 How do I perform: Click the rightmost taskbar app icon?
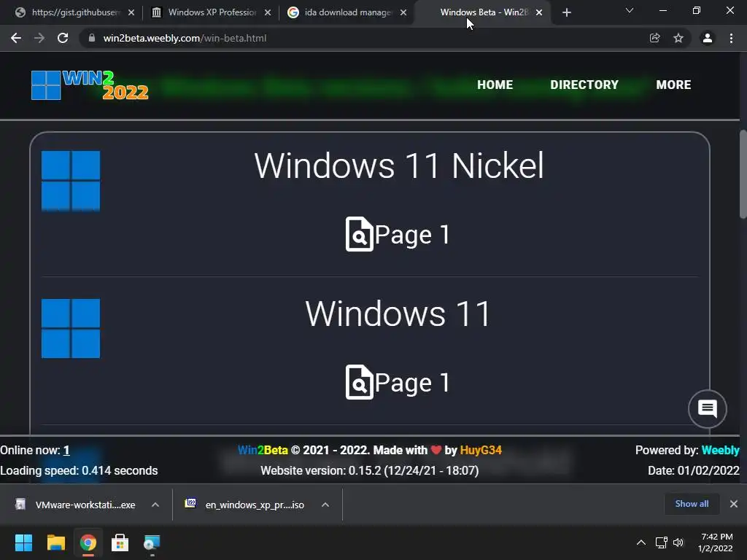click(152, 542)
